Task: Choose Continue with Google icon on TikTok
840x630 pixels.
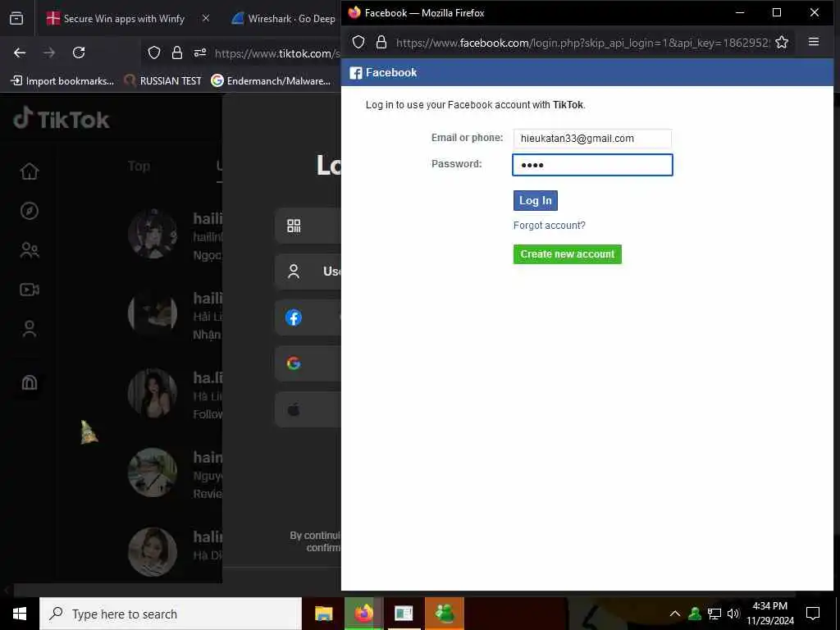Action: coord(294,363)
